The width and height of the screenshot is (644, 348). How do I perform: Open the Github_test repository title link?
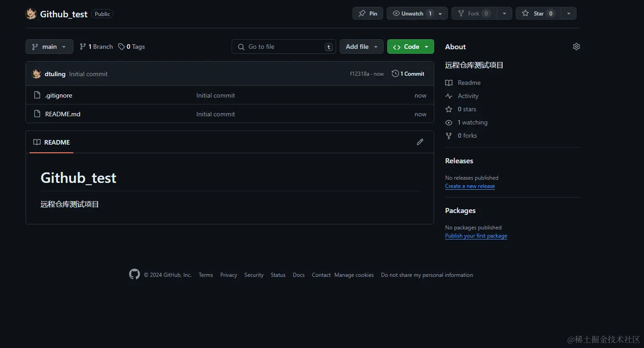coord(64,14)
